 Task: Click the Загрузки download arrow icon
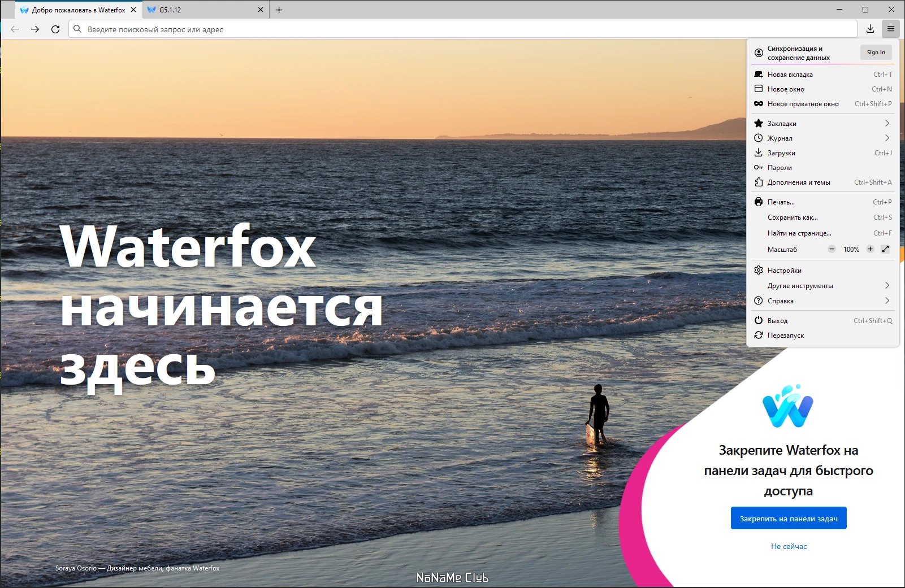(x=759, y=153)
